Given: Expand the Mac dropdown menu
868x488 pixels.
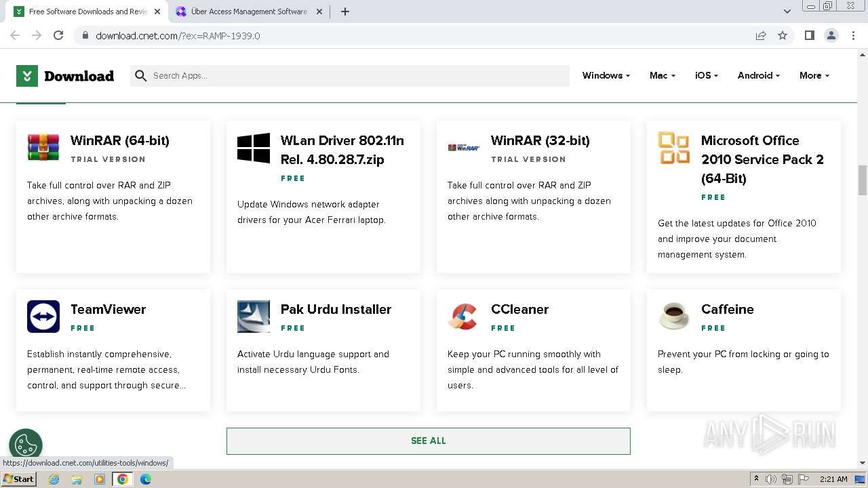Looking at the screenshot, I should pyautogui.click(x=663, y=75).
